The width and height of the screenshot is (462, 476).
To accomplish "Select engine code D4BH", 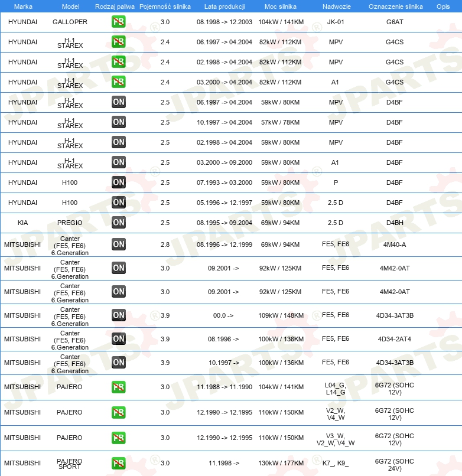I will coord(395,223).
